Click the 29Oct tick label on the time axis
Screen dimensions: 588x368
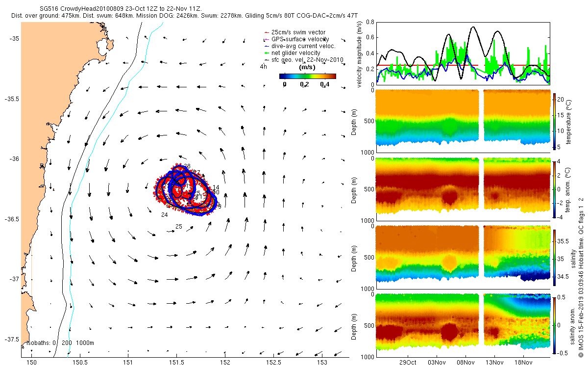[x=408, y=363]
